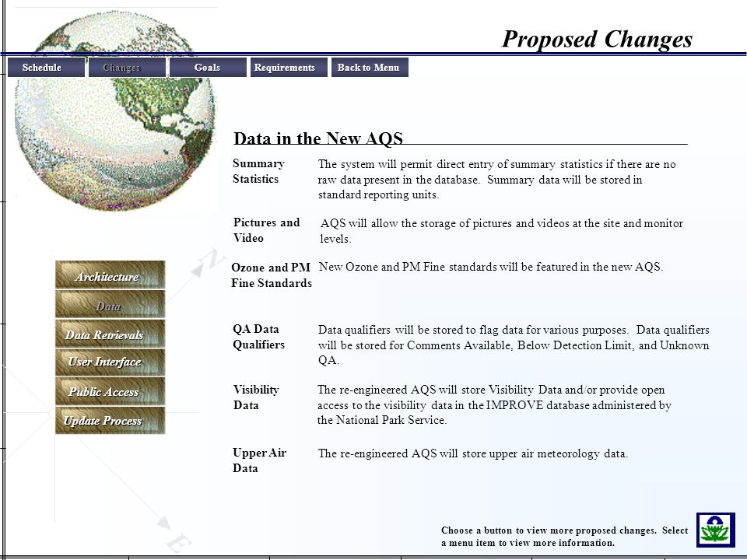Screen dimensions: 747x560
Task: Click the EPA logo icon
Action: click(x=716, y=530)
